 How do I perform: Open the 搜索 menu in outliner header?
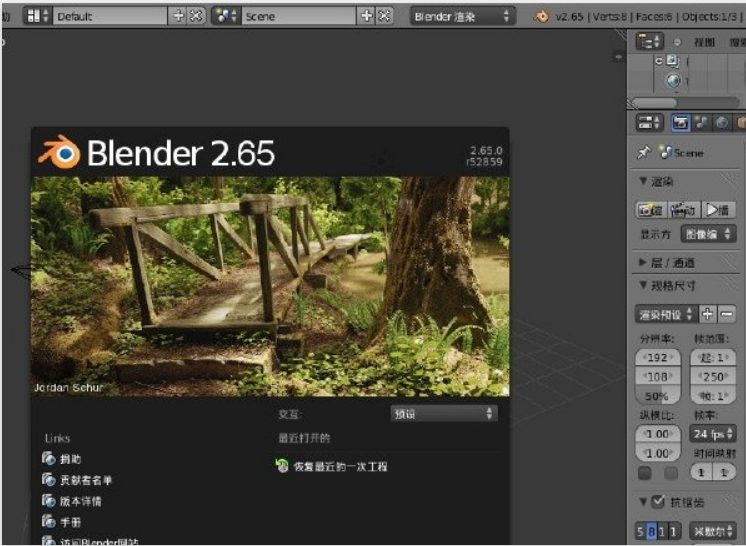click(x=737, y=42)
